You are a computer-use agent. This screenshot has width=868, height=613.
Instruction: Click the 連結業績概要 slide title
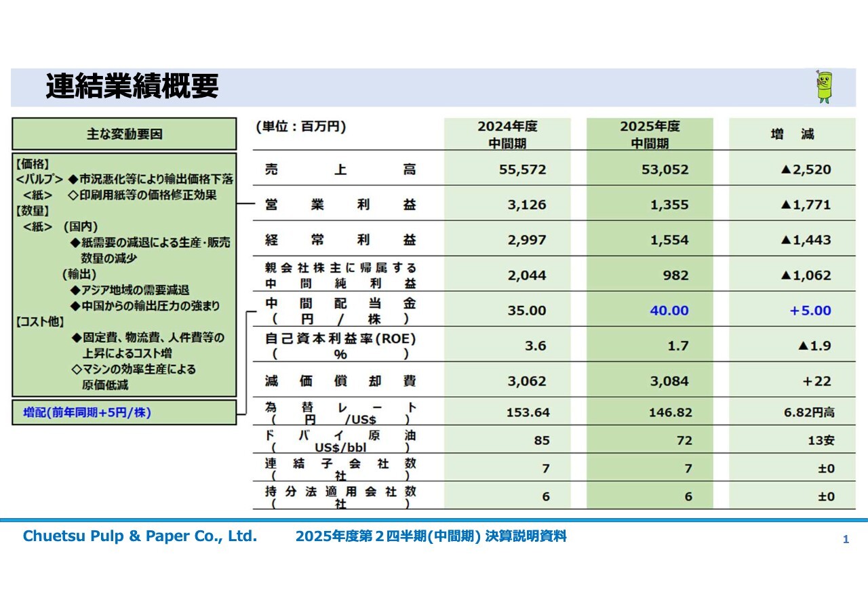132,87
